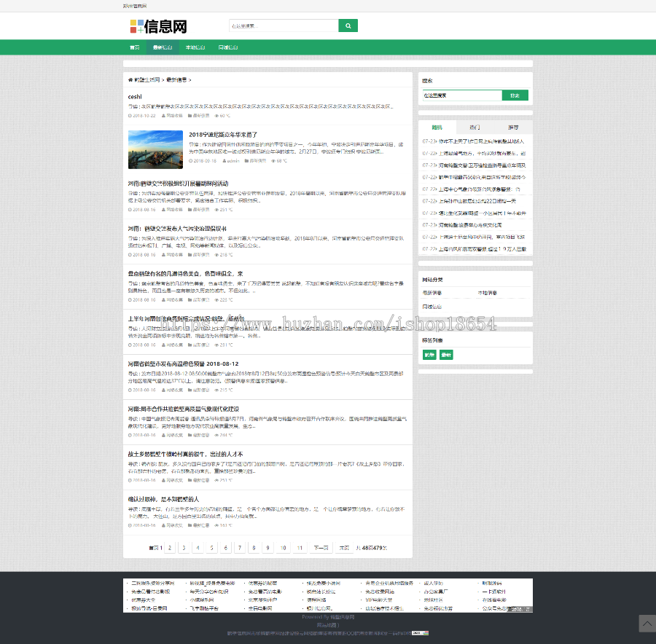Focus the sidebar search text box
656x644 pixels.
461,95
